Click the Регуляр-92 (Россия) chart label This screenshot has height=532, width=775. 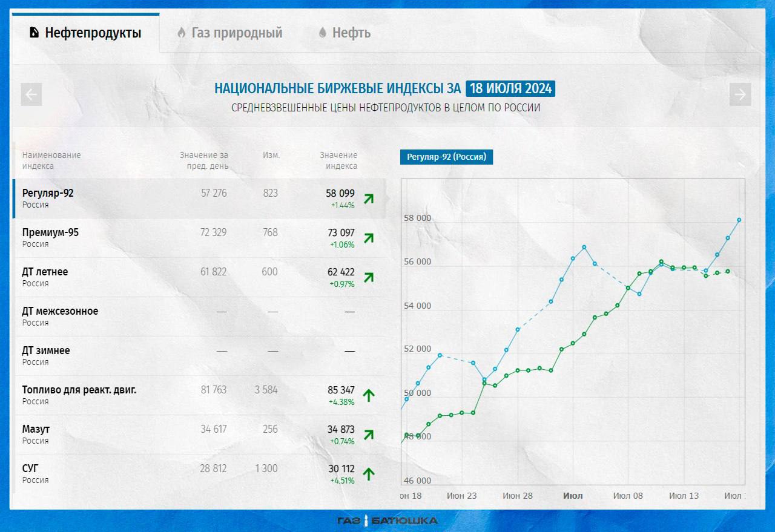(x=446, y=157)
